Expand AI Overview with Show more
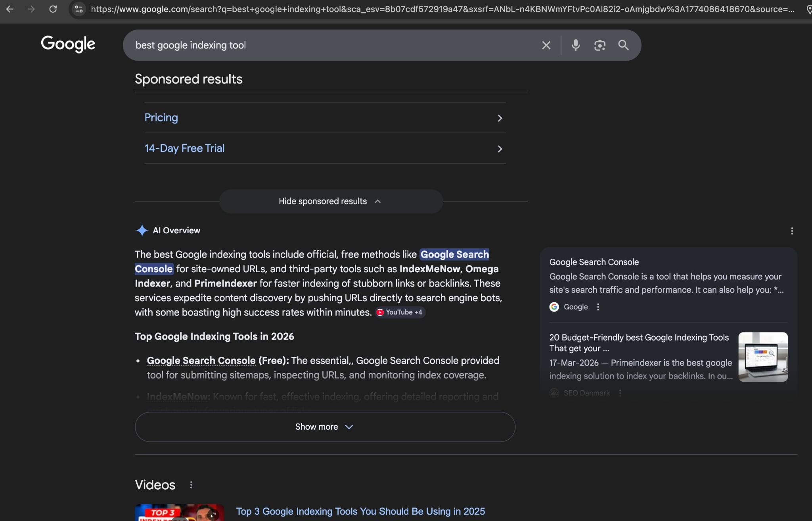Screen dimensions: 812x521 (x=325, y=427)
